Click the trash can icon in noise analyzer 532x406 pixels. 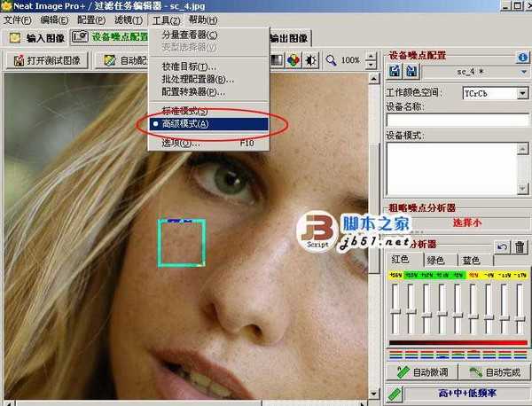(520, 246)
